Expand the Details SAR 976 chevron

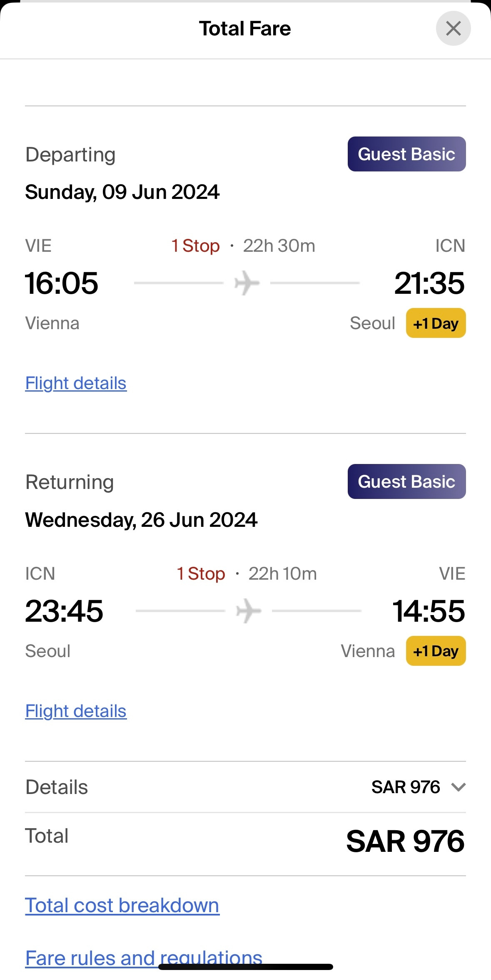point(458,787)
